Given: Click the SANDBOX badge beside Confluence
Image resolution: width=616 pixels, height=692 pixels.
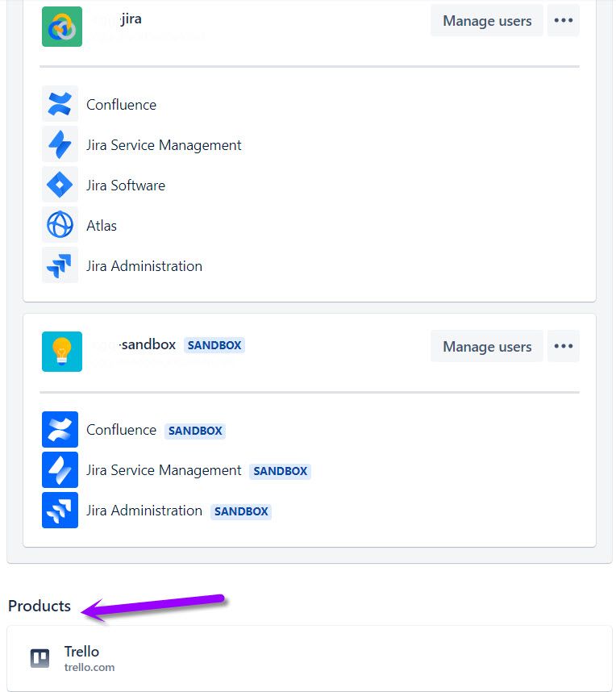Looking at the screenshot, I should [x=195, y=431].
